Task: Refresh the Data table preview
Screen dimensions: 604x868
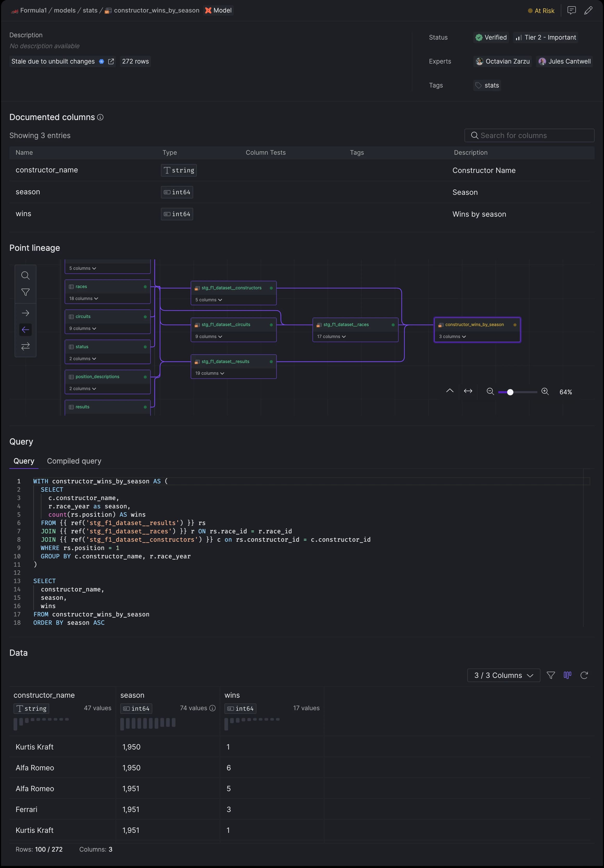Action: coord(584,675)
